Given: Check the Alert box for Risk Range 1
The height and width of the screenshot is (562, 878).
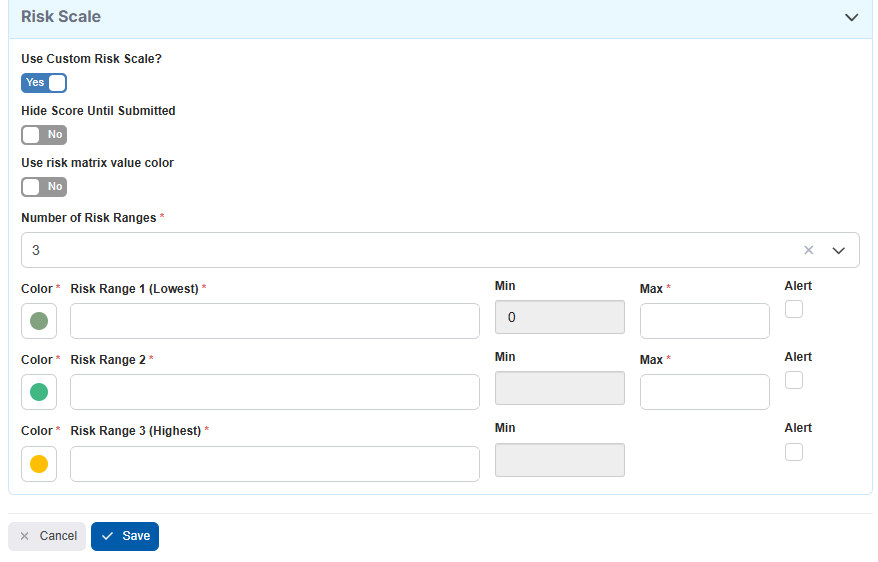Looking at the screenshot, I should click(794, 310).
